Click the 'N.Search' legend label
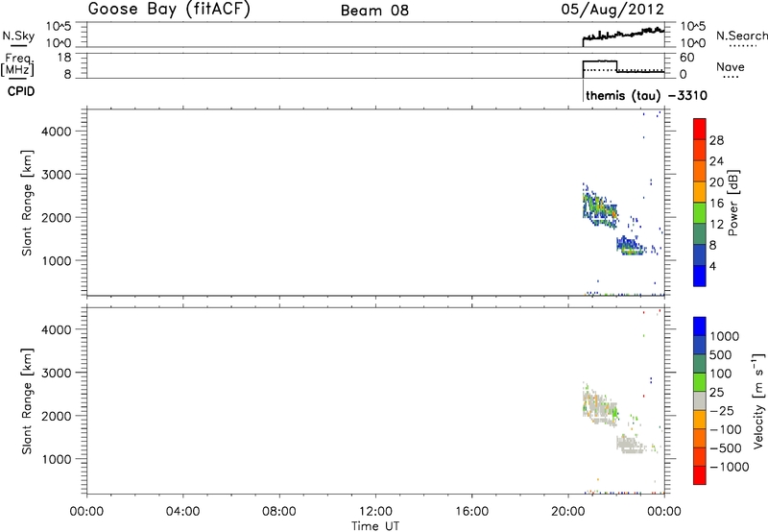 tap(742, 36)
